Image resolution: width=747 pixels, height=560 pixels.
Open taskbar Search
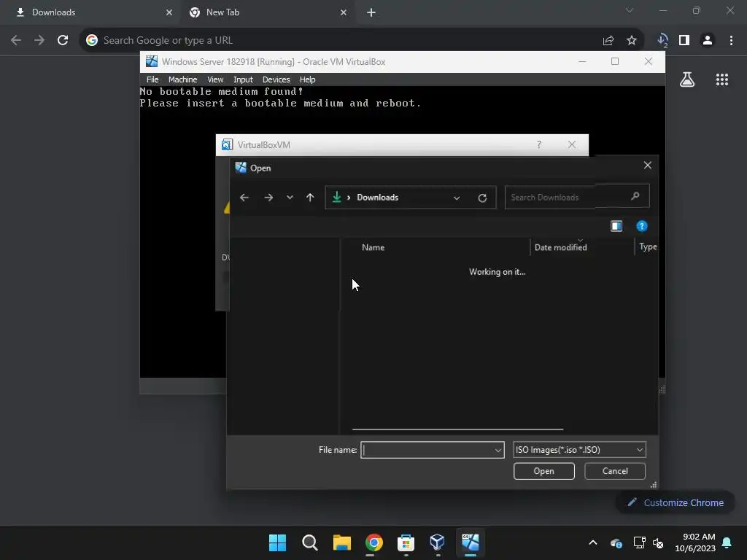coord(309,542)
